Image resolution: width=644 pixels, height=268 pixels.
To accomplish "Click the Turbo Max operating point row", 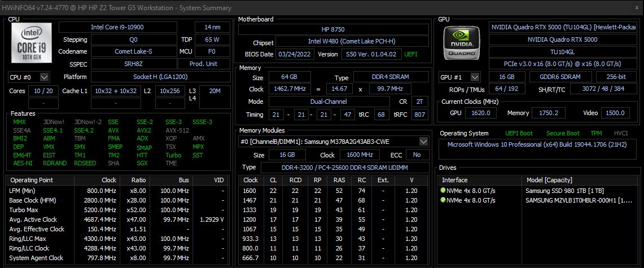I will 117,210.
